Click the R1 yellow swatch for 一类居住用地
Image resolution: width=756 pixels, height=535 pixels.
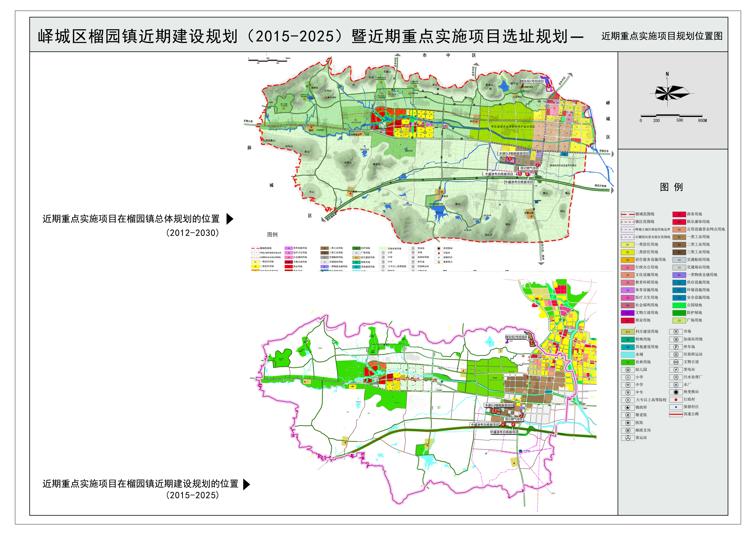628,245
